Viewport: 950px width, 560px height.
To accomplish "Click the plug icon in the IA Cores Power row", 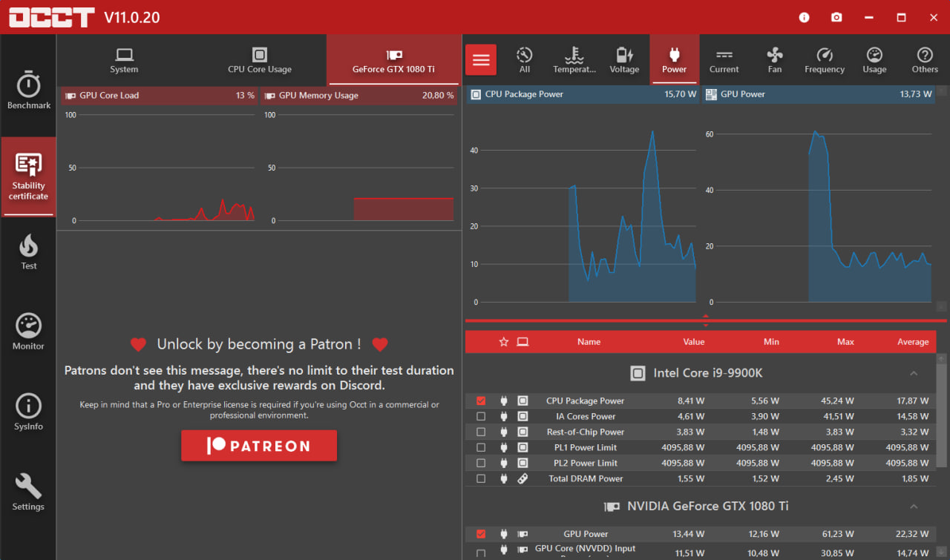I will coord(504,416).
